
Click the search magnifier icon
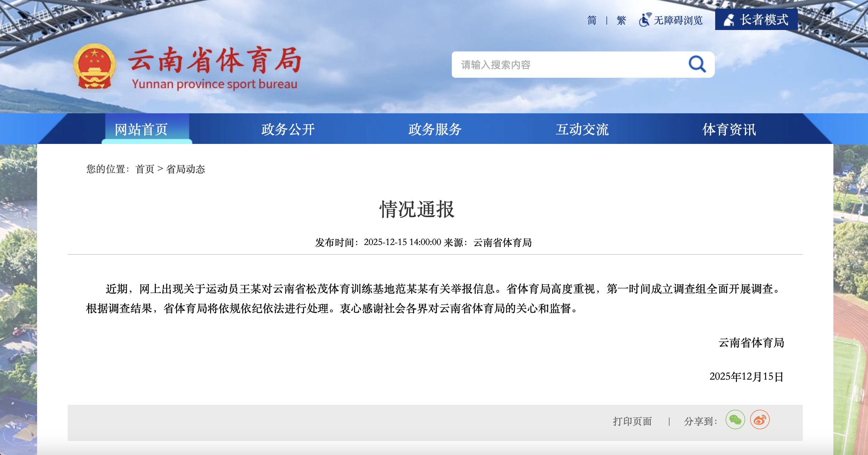coord(697,64)
